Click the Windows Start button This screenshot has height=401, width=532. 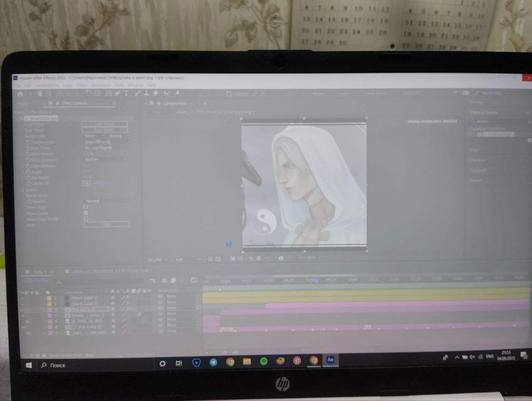(29, 365)
